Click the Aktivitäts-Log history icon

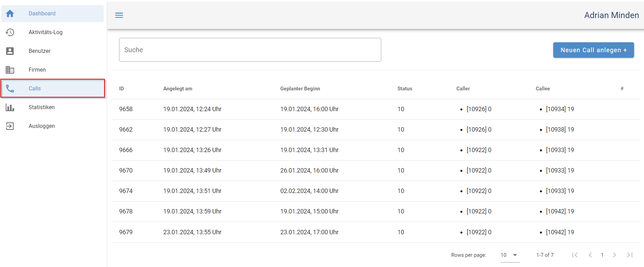click(x=10, y=32)
